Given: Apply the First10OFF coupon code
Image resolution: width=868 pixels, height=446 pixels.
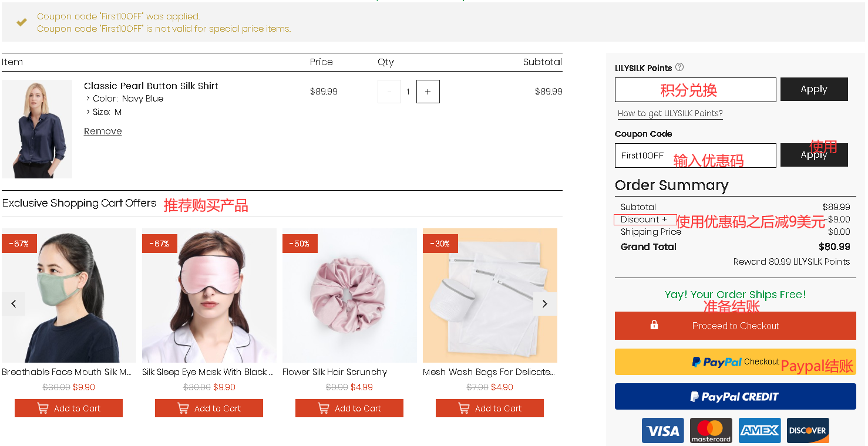Looking at the screenshot, I should [x=813, y=156].
